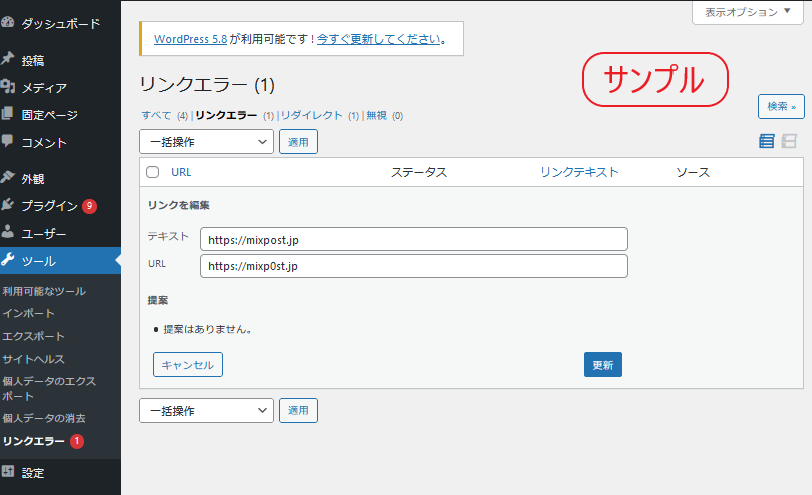Screen dimensions: 812x495
Task: Open the top 一括操作 bulk actions dropdown
Action: [x=206, y=142]
